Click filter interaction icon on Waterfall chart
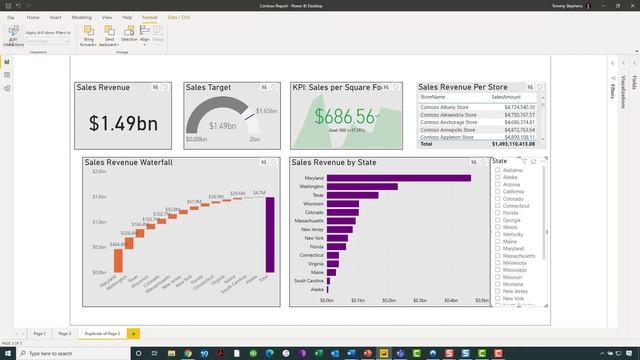640x360 pixels. tap(264, 162)
